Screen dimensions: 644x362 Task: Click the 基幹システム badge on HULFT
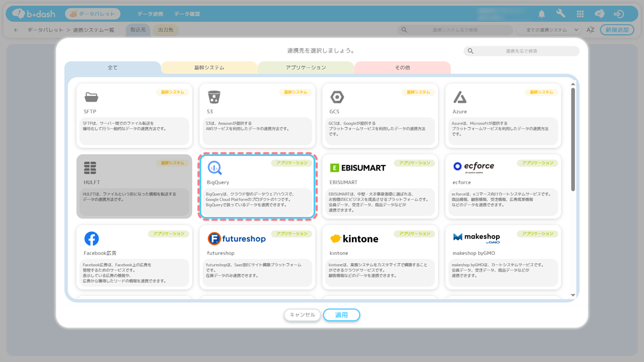[172, 163]
